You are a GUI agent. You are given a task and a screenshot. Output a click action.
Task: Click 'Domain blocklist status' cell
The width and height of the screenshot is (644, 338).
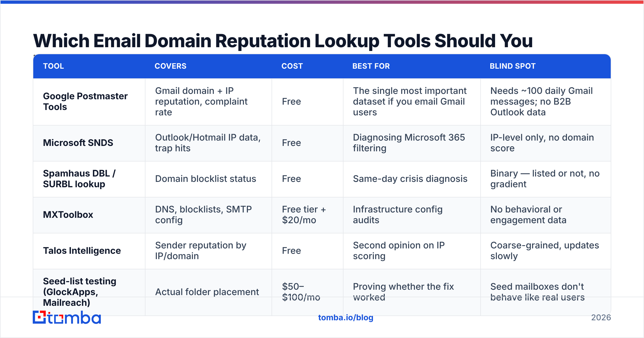(x=208, y=179)
